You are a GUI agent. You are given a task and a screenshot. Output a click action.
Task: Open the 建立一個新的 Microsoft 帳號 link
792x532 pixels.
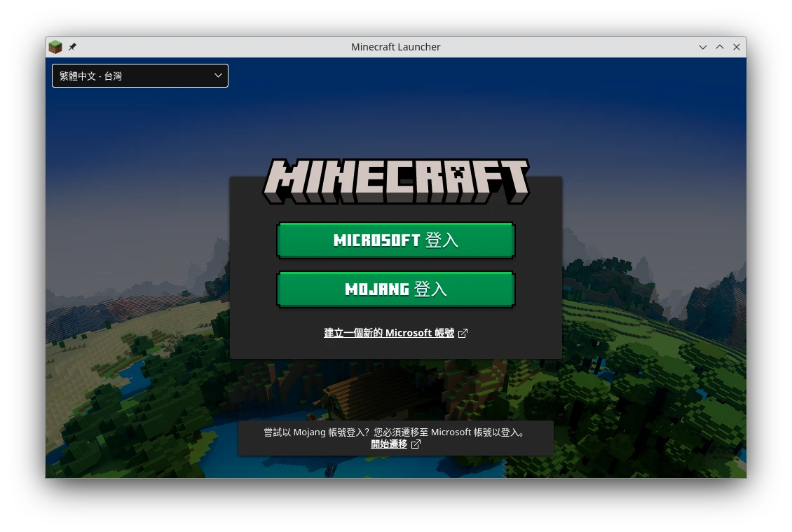[389, 333]
